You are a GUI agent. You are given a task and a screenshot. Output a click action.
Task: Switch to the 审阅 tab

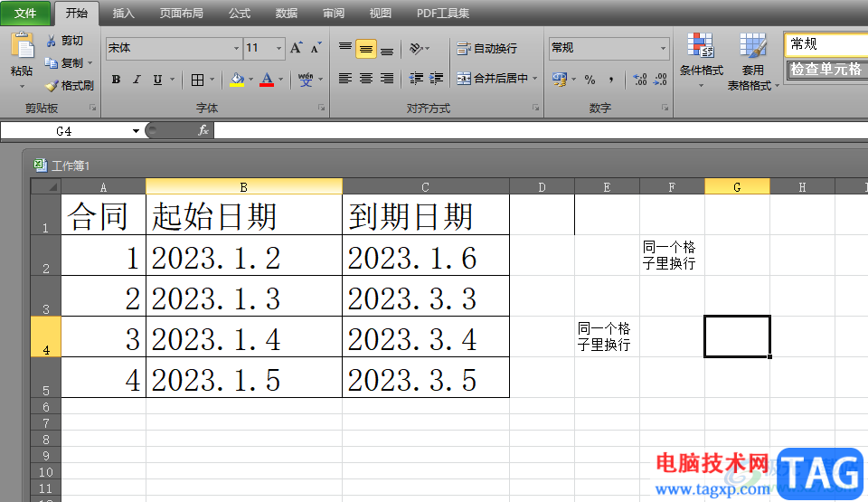[334, 14]
